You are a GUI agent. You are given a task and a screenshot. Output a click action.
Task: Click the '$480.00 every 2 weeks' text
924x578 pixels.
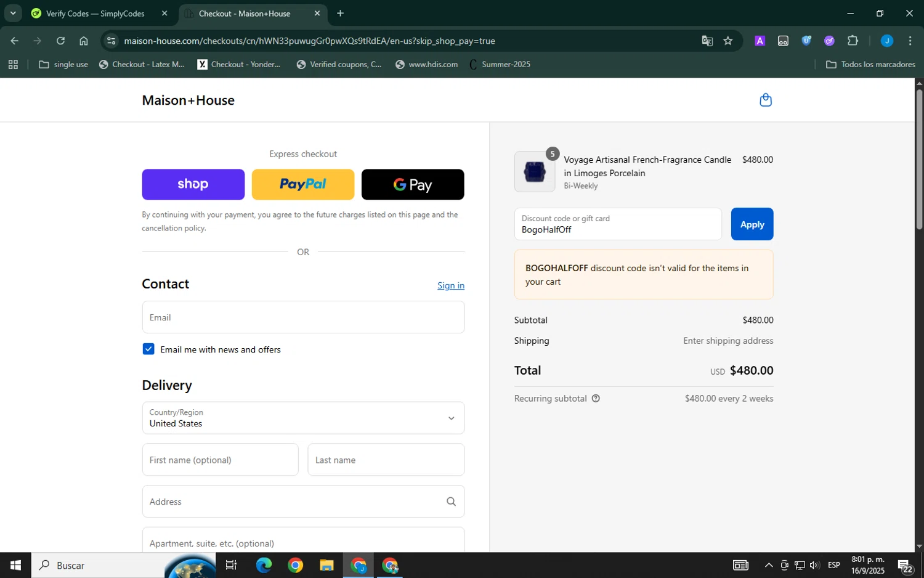(729, 399)
